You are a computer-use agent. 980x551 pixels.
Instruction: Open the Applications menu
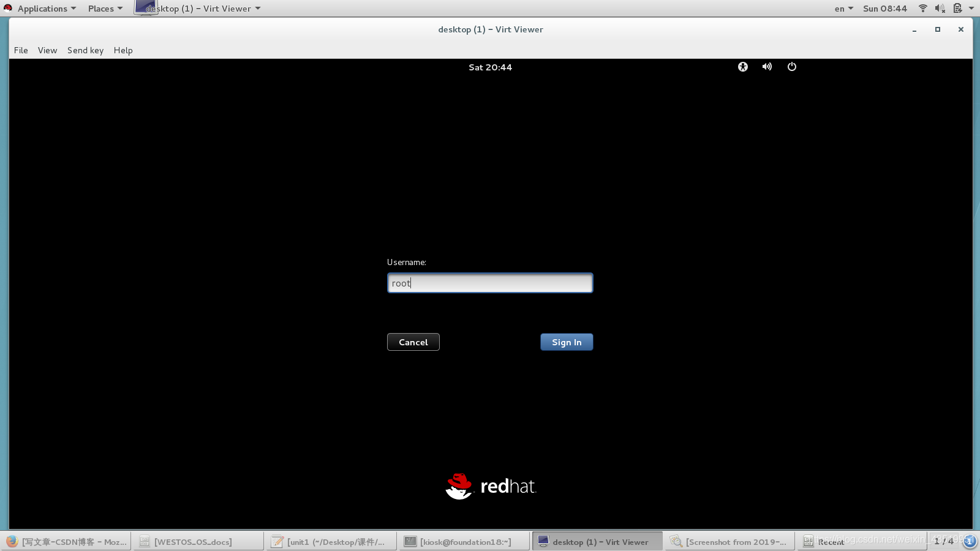tap(47, 9)
